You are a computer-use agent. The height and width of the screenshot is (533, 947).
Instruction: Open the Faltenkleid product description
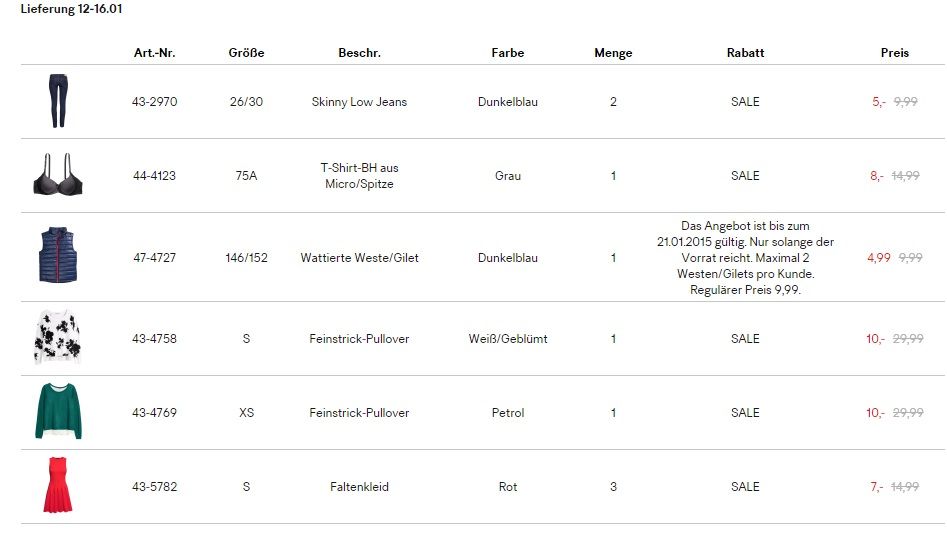(x=359, y=487)
